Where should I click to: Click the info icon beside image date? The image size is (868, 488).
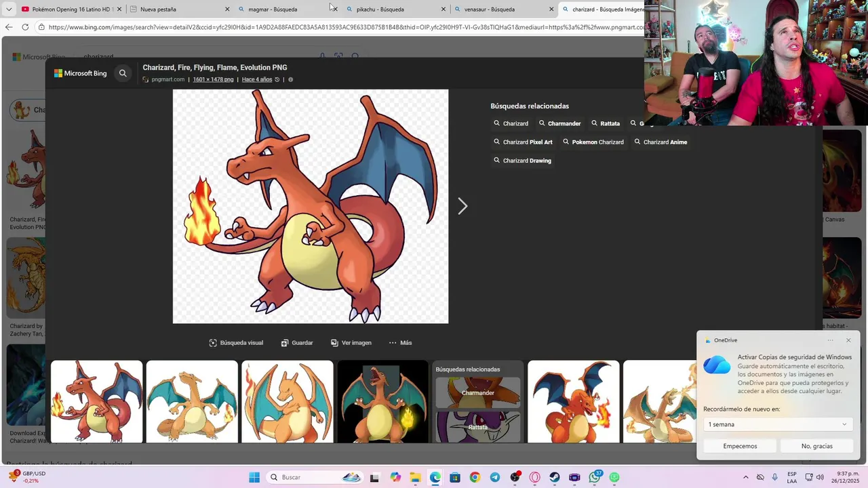[x=290, y=79]
